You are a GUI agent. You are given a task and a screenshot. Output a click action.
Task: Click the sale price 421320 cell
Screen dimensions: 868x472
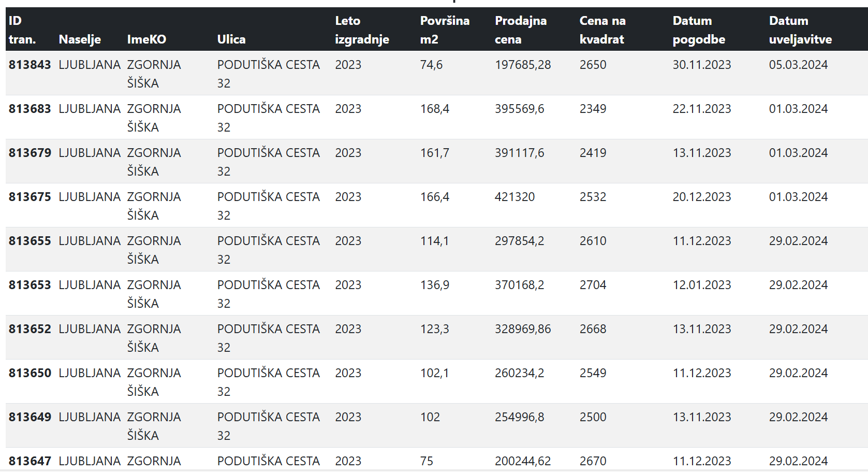pyautogui.click(x=514, y=197)
